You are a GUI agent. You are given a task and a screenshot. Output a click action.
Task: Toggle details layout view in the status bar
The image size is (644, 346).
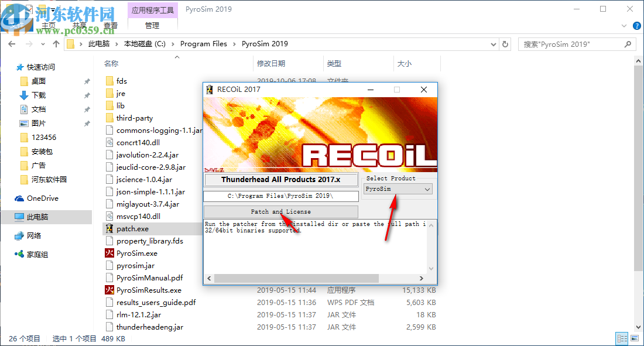coord(622,338)
